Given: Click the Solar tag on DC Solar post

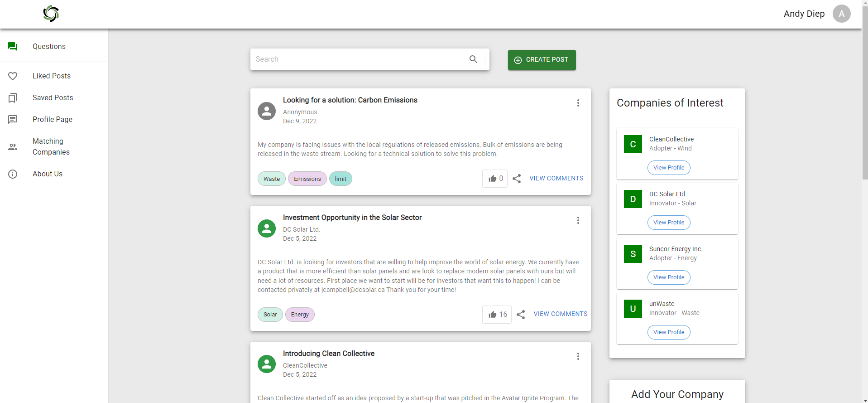Looking at the screenshot, I should coord(270,315).
